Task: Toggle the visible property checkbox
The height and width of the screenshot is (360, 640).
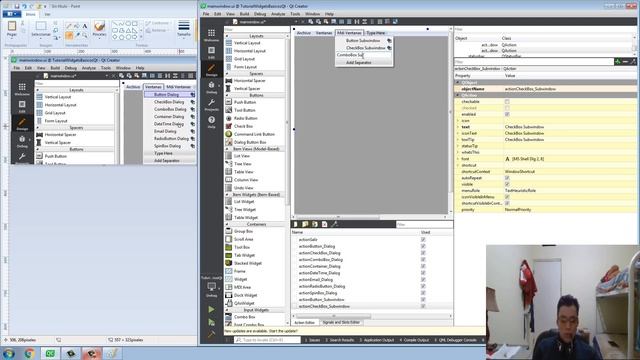Action: pos(507,184)
